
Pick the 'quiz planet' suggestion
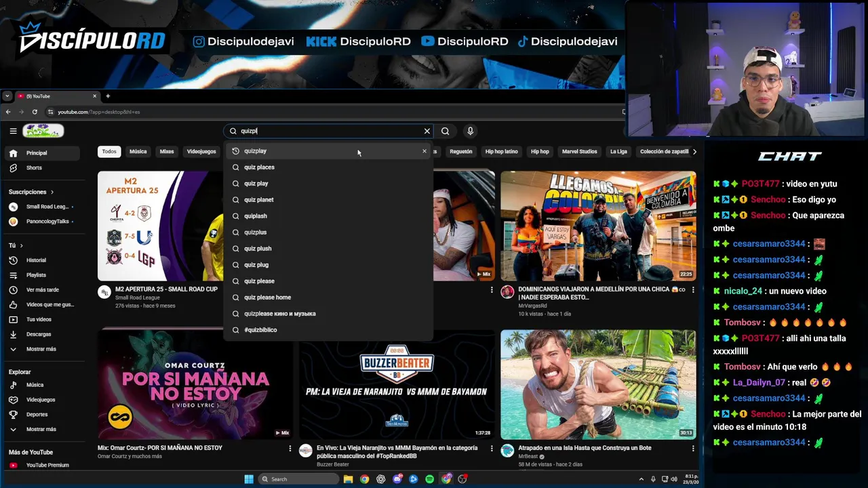(x=328, y=200)
